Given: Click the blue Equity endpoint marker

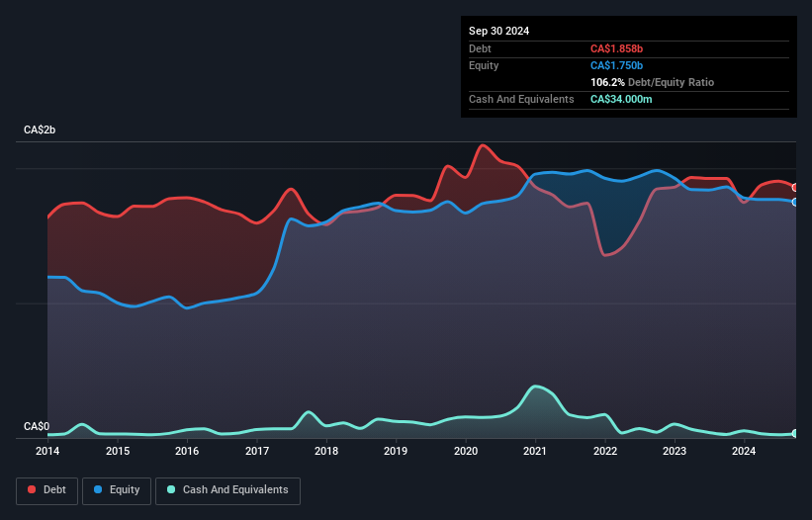Looking at the screenshot, I should [x=795, y=203].
